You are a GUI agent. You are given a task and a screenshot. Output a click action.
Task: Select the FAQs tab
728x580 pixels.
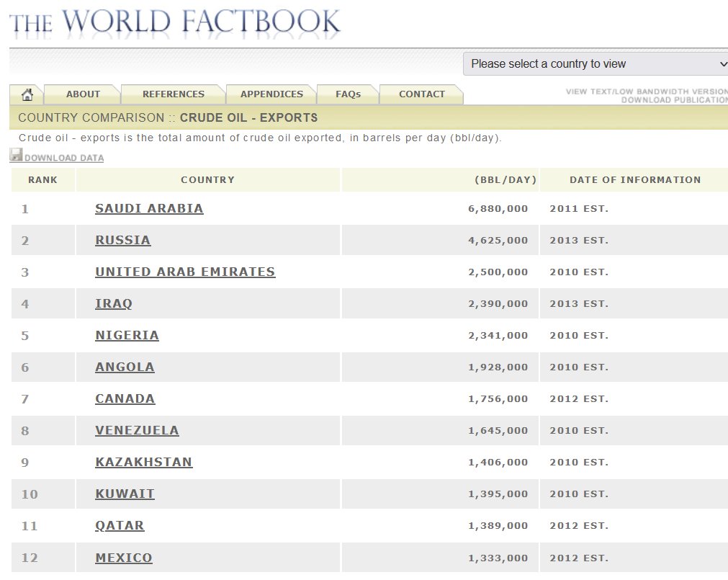tap(348, 94)
